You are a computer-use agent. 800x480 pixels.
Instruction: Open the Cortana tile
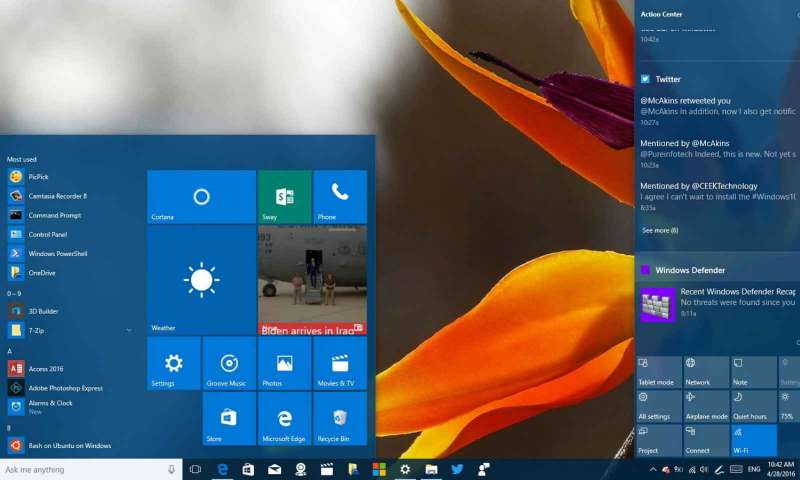pyautogui.click(x=202, y=197)
